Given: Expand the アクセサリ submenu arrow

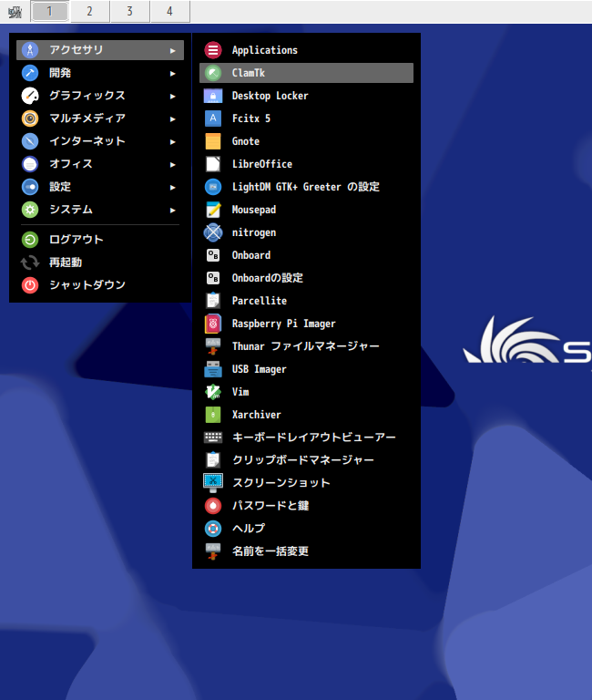Looking at the screenshot, I should pos(173,51).
